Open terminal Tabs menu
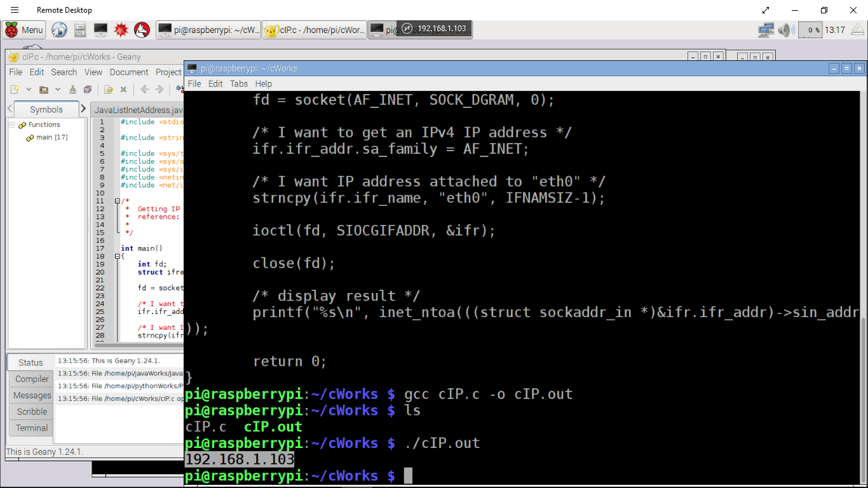Image resolution: width=868 pixels, height=488 pixels. tap(239, 84)
